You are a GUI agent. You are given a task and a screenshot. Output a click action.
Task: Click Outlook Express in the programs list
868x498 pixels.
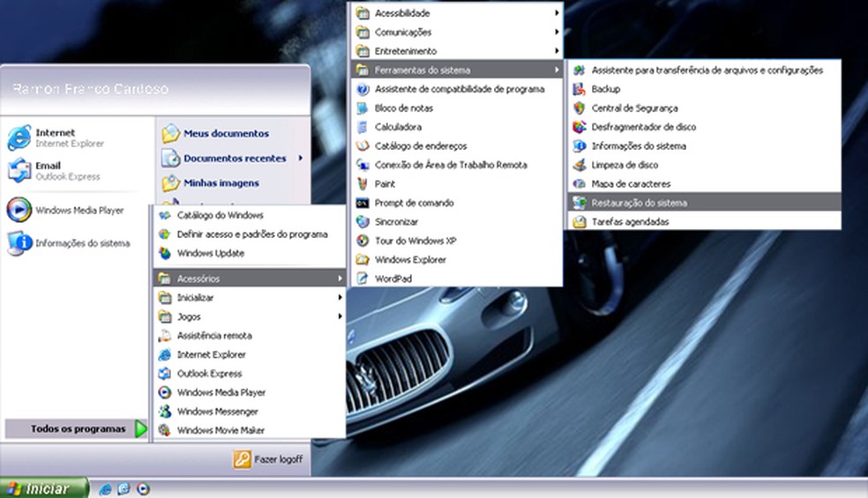pos(249,374)
